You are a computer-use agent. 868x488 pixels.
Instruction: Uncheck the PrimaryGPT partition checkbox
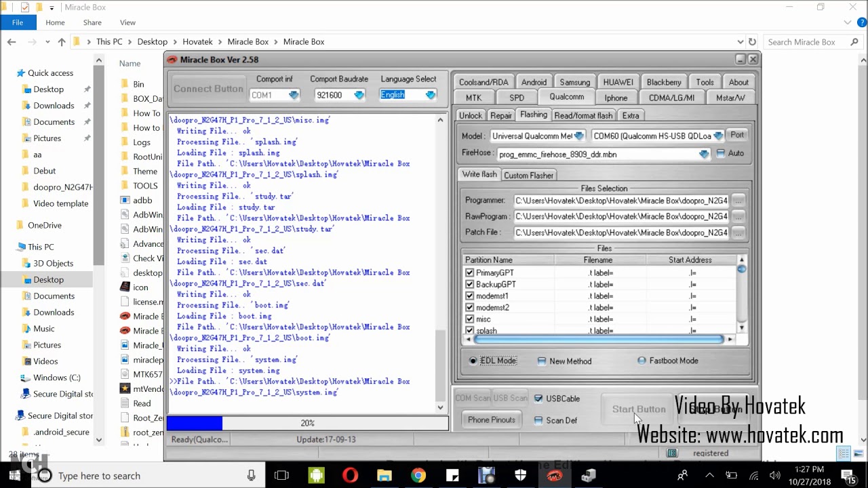(x=469, y=272)
